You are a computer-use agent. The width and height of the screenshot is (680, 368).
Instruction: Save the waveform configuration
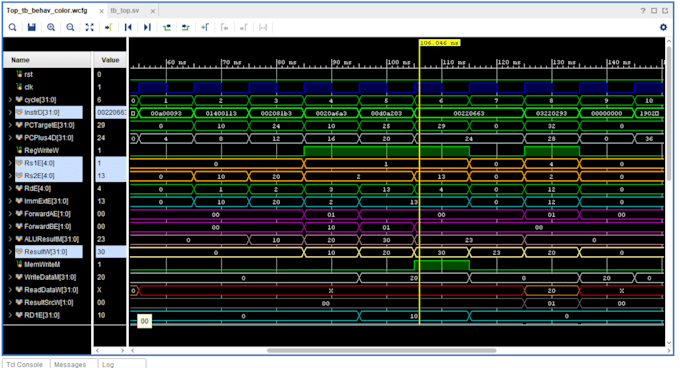pyautogui.click(x=32, y=27)
